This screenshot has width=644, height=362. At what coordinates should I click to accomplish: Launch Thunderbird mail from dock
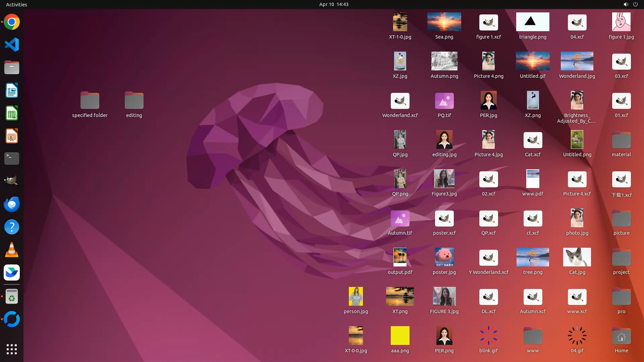tap(12, 204)
